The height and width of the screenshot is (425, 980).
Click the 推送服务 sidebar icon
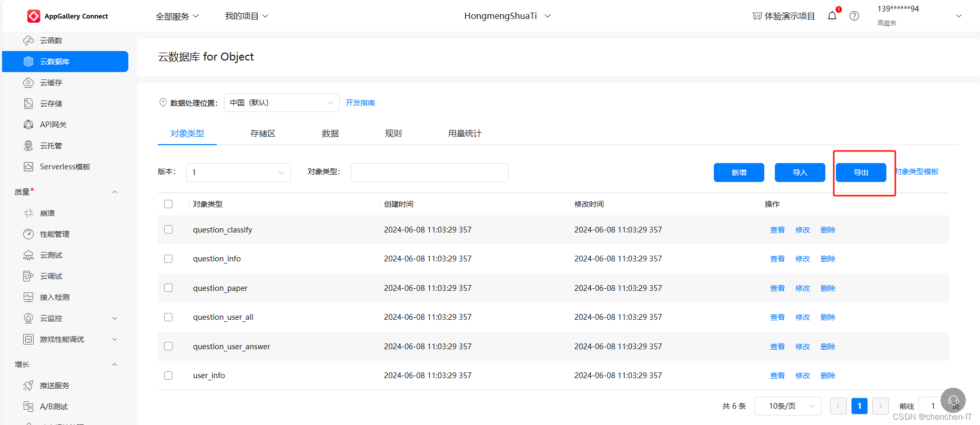[28, 386]
